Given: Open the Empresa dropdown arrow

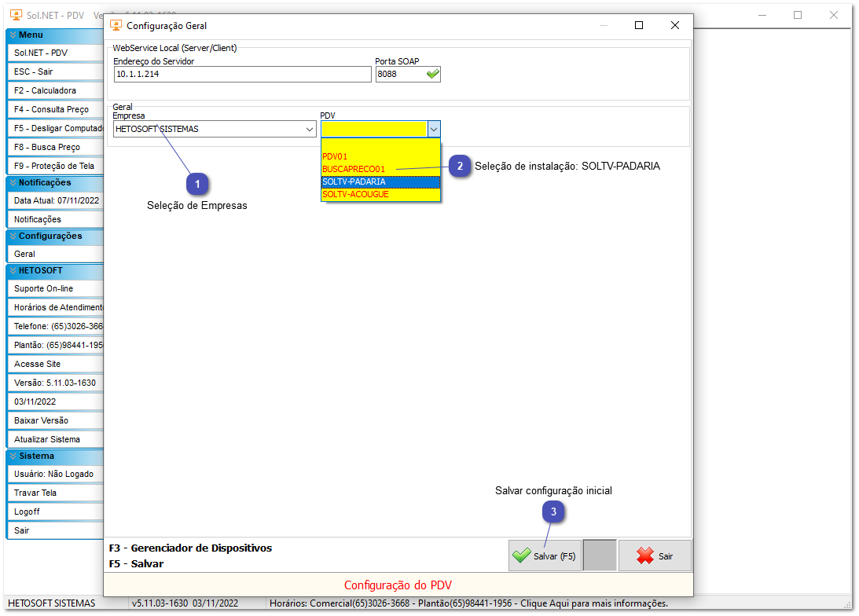Looking at the screenshot, I should pyautogui.click(x=310, y=129).
